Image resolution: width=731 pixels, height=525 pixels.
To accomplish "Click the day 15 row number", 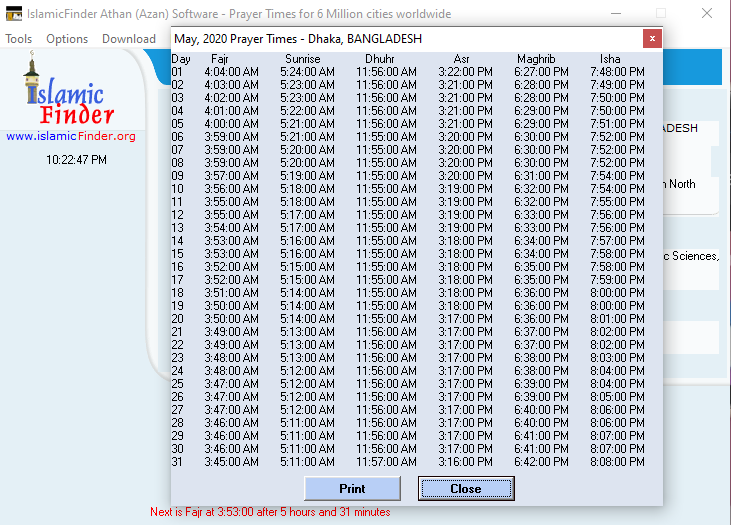I will [177, 254].
